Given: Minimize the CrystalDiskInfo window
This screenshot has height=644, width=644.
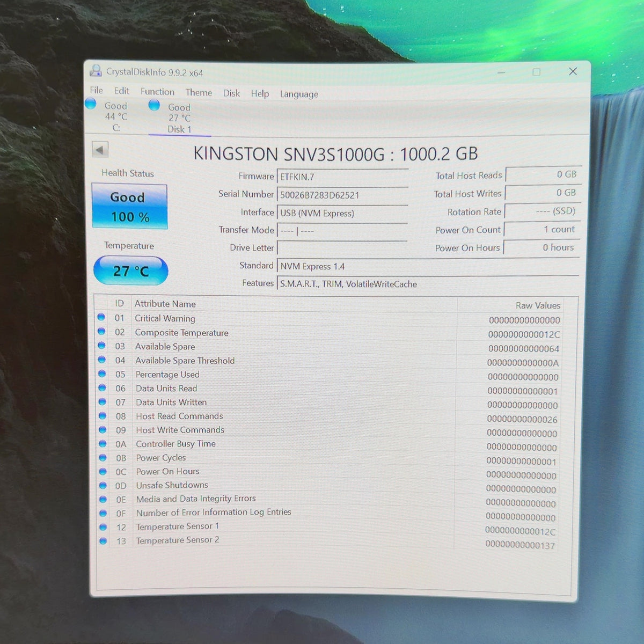Looking at the screenshot, I should [x=501, y=72].
